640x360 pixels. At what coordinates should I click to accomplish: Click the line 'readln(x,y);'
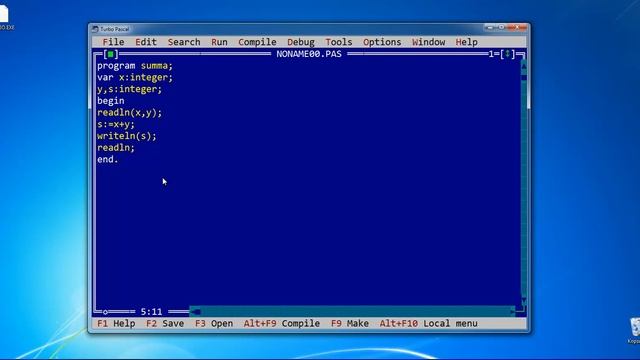(129, 113)
